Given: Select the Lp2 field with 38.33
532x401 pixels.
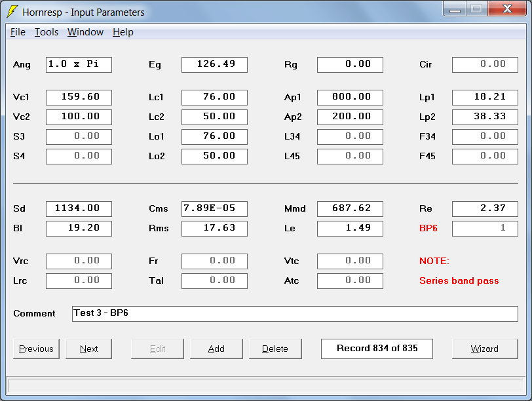Looking at the screenshot, I should click(x=485, y=117).
